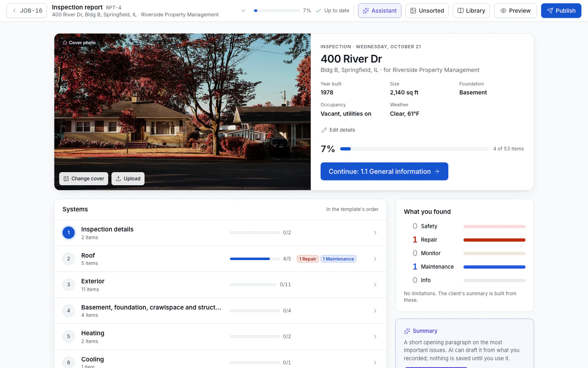Click the pencil icon for Edit details
588x368 pixels.
tap(324, 130)
